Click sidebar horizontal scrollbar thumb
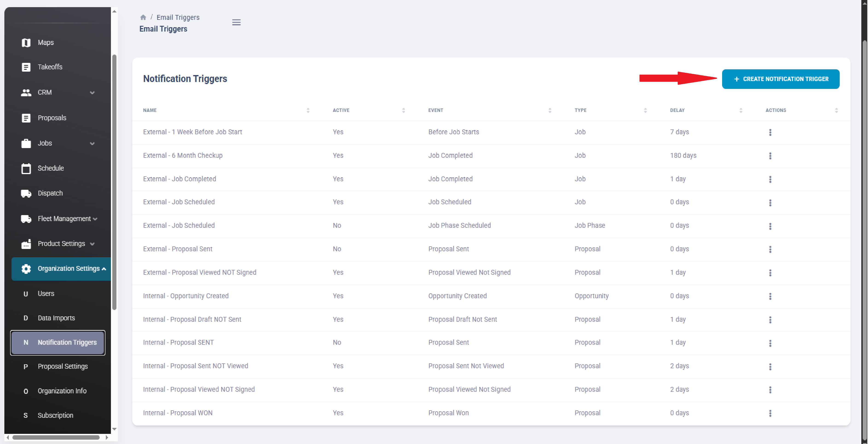 tap(56, 438)
